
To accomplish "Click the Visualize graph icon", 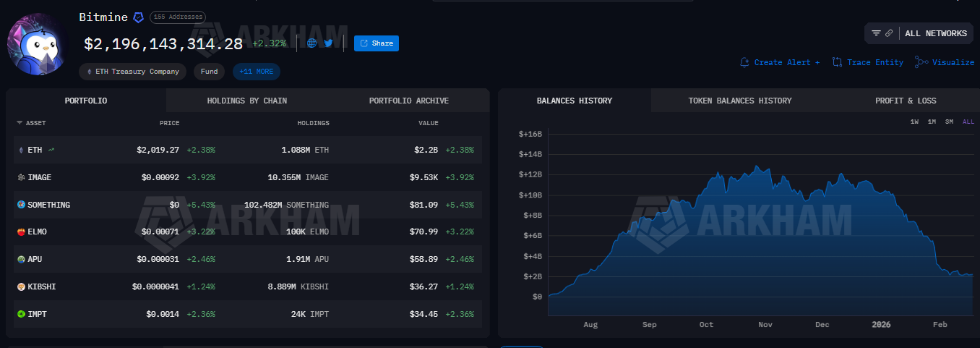I will (921, 62).
